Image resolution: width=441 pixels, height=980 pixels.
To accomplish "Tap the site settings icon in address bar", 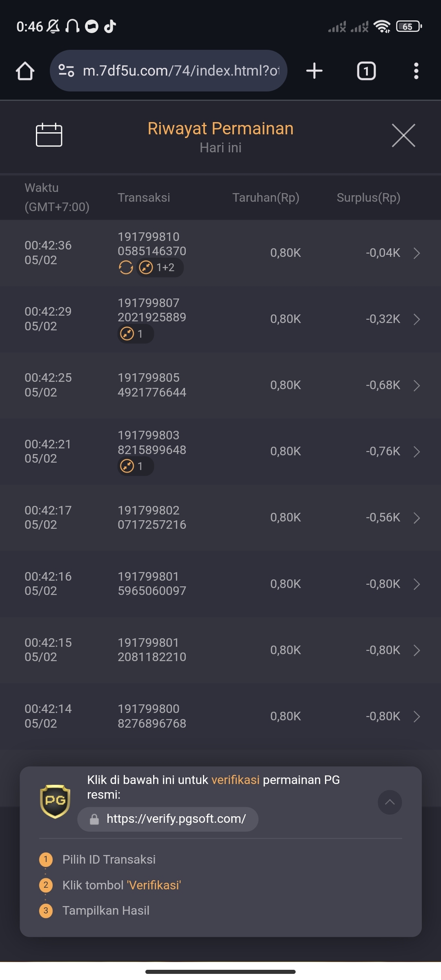I will [x=66, y=71].
